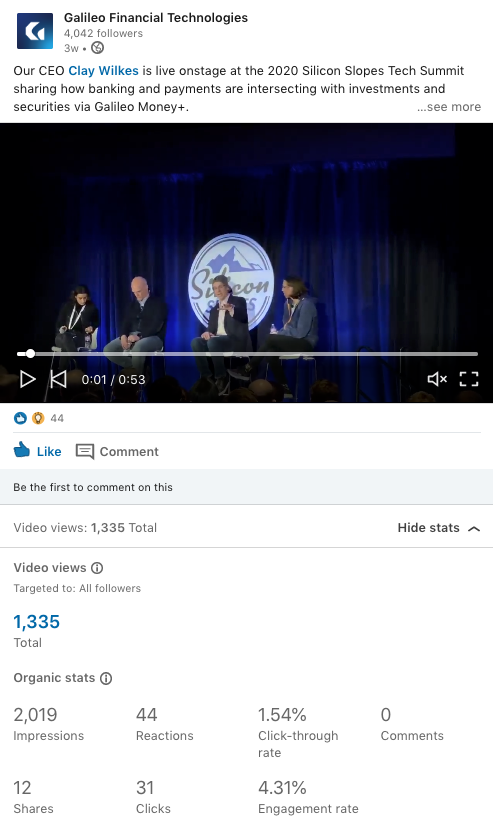Click the 44 Reactions organic stat
The width and height of the screenshot is (493, 837).
164,724
